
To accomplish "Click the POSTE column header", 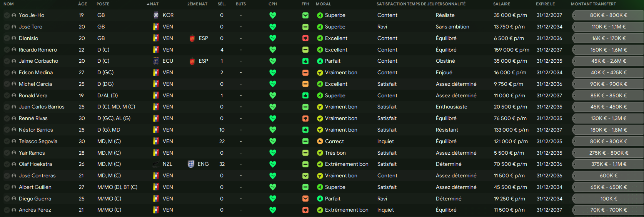I will click(103, 4).
